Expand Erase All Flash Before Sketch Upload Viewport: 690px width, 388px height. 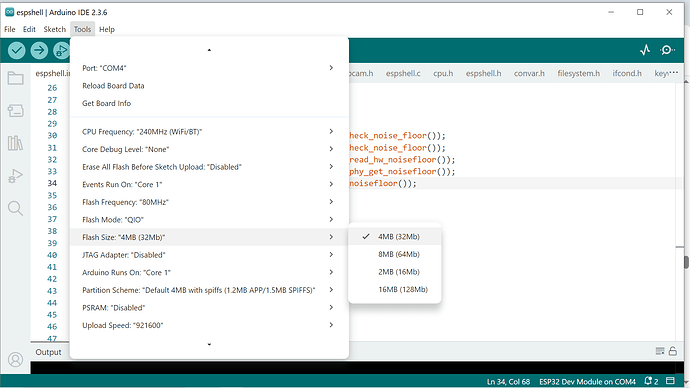pyautogui.click(x=209, y=167)
